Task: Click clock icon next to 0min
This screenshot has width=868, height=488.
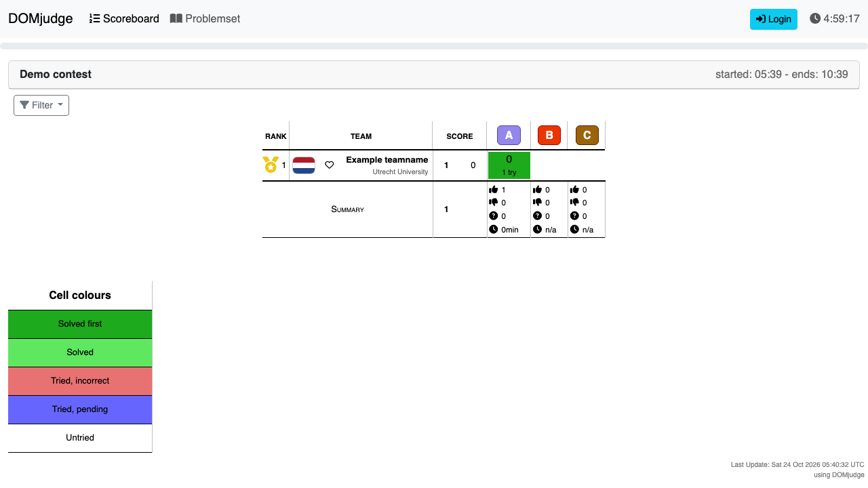Action: (494, 229)
